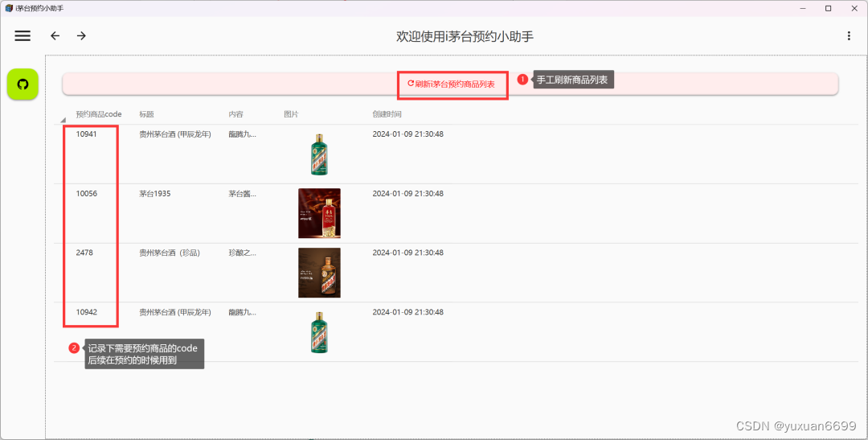Click the table corner select triangle

(x=63, y=120)
